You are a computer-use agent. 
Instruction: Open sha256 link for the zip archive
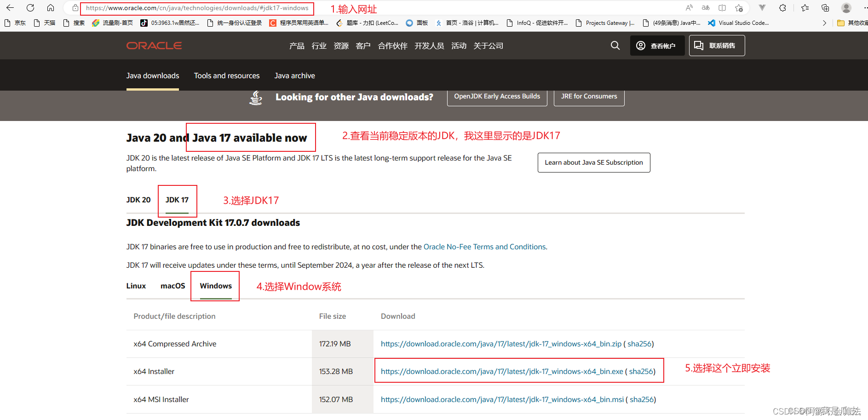point(639,344)
